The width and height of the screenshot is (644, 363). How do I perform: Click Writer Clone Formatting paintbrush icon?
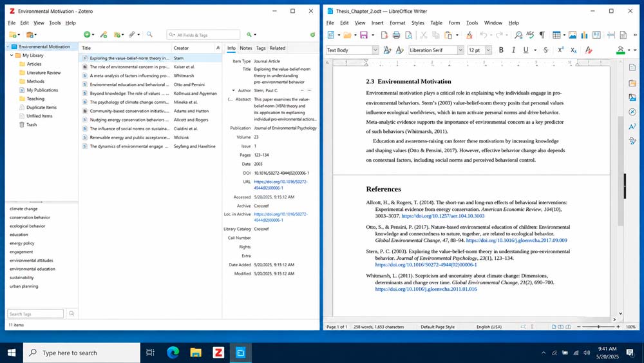[x=469, y=35]
